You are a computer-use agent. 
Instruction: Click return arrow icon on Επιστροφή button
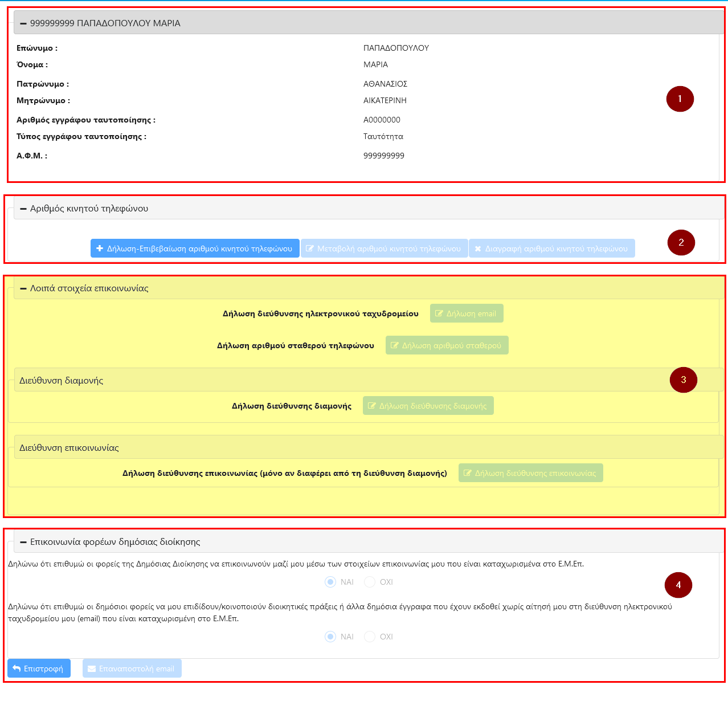[17, 669]
